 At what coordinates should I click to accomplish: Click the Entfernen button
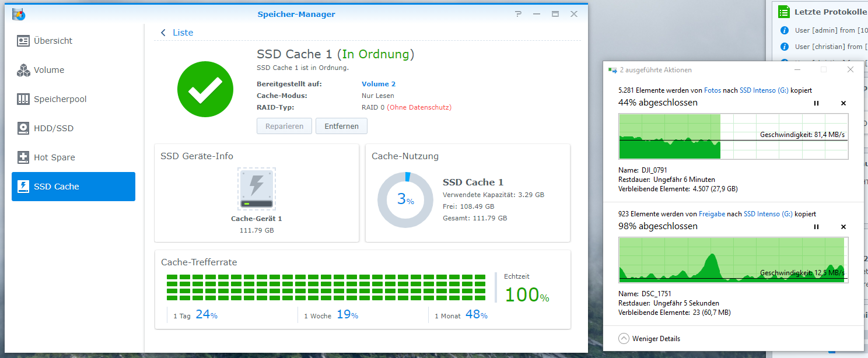coord(341,126)
